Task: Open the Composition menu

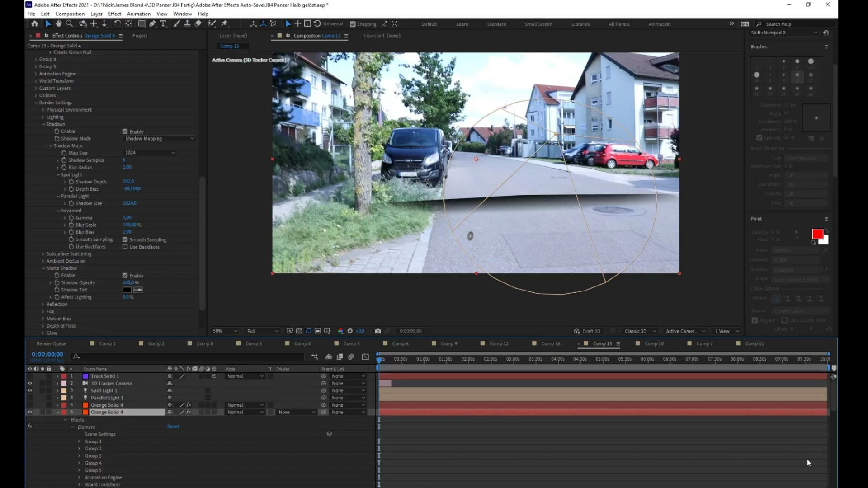Action: tap(70, 14)
